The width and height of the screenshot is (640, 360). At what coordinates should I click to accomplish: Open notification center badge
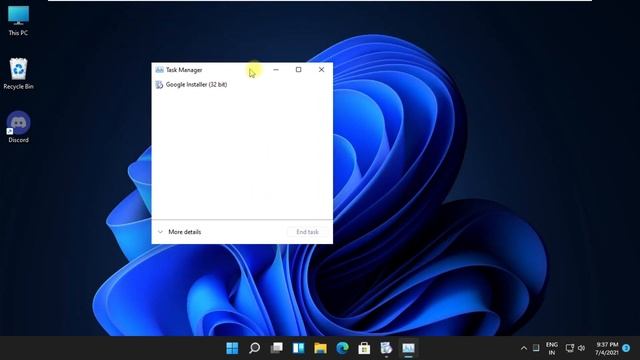coord(626,348)
